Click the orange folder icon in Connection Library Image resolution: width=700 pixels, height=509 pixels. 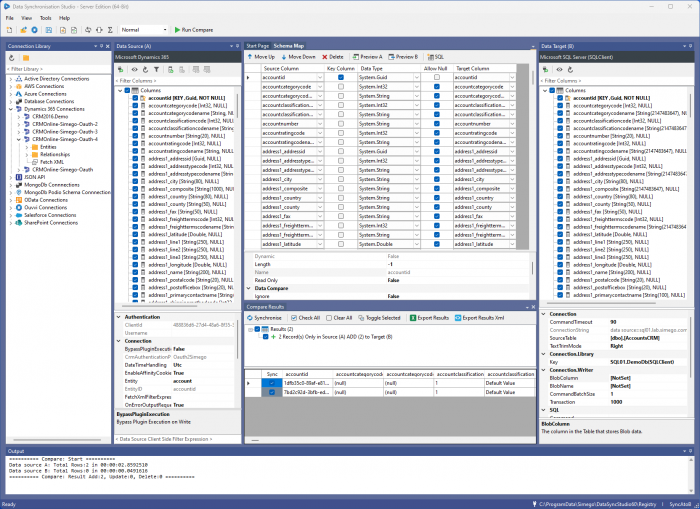tap(26, 58)
